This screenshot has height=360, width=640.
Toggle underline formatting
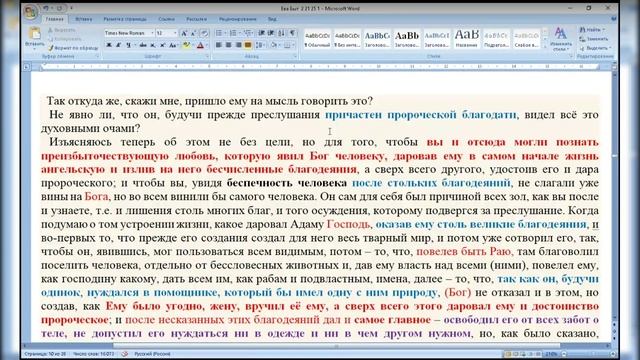[128, 45]
